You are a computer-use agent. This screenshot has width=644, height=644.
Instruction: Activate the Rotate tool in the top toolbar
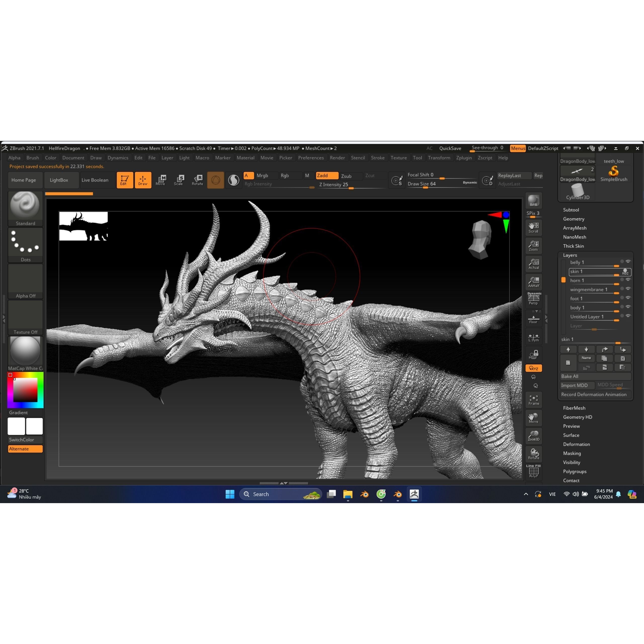tap(197, 180)
